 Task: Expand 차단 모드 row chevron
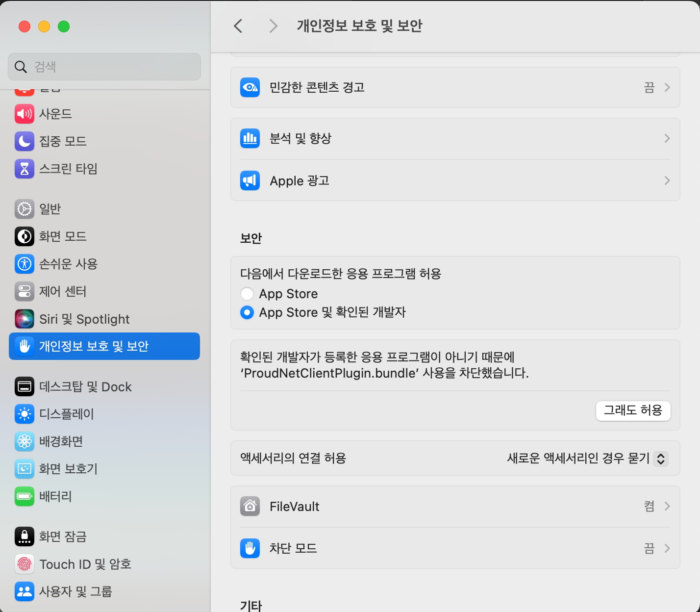(x=667, y=548)
